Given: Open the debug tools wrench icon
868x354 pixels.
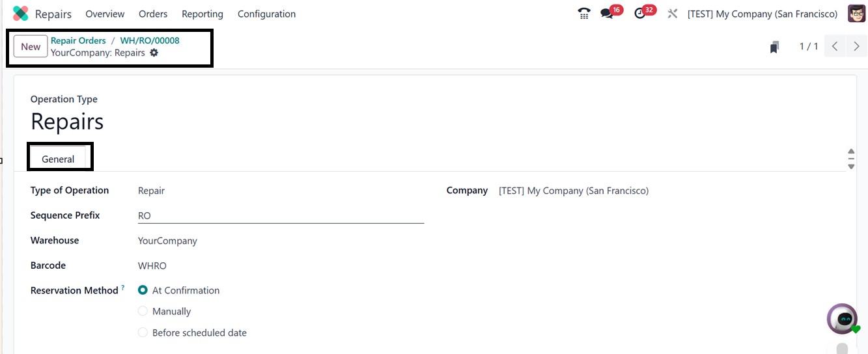Looking at the screenshot, I should [673, 14].
